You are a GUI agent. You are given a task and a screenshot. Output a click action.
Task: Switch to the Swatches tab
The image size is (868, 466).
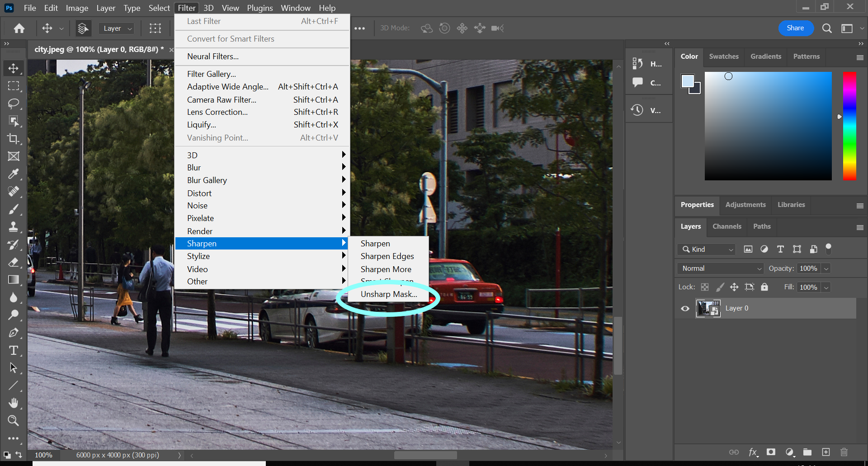click(x=724, y=56)
